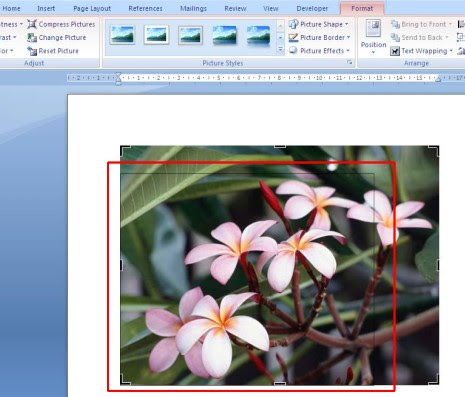
Task: Open the View tab
Action: [271, 8]
